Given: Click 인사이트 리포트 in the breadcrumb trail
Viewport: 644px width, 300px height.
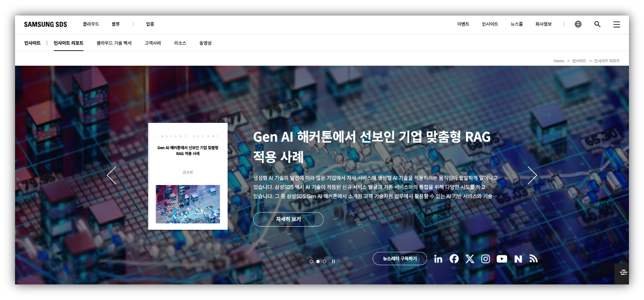Looking at the screenshot, I should point(607,61).
